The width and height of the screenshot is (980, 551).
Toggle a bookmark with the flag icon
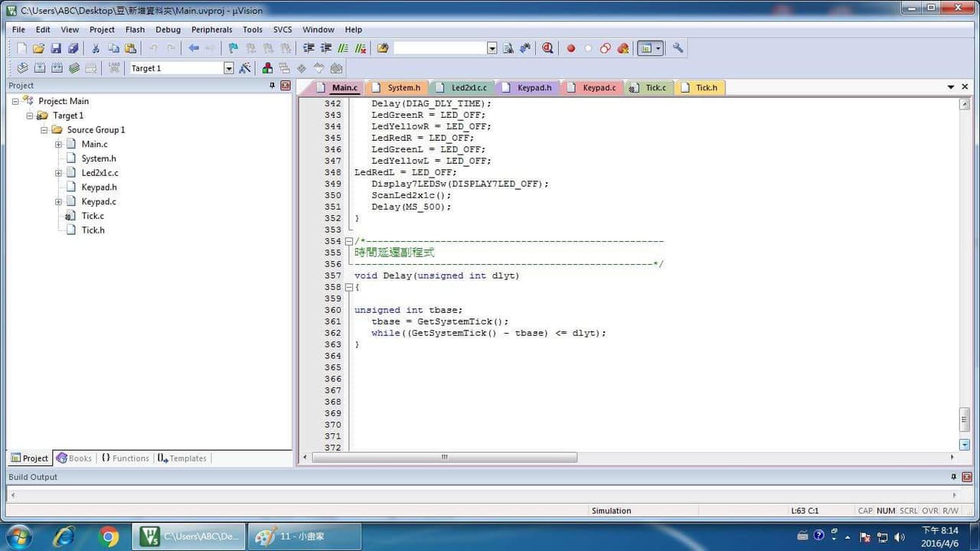(233, 48)
